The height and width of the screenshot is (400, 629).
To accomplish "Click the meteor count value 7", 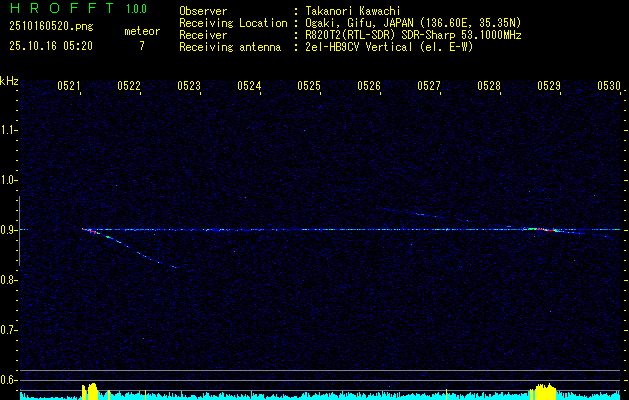I will tap(142, 46).
